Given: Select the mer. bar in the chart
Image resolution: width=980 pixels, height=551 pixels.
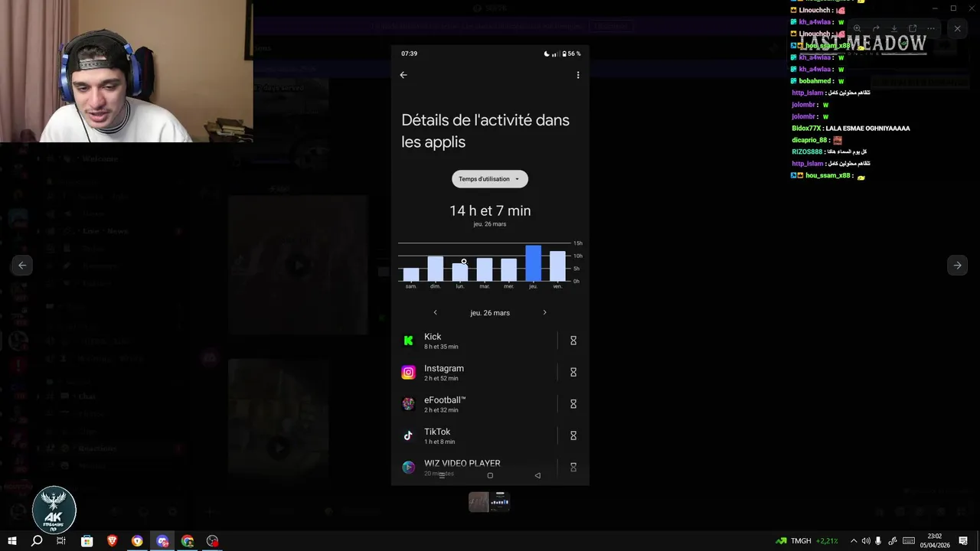Looking at the screenshot, I should coord(509,269).
